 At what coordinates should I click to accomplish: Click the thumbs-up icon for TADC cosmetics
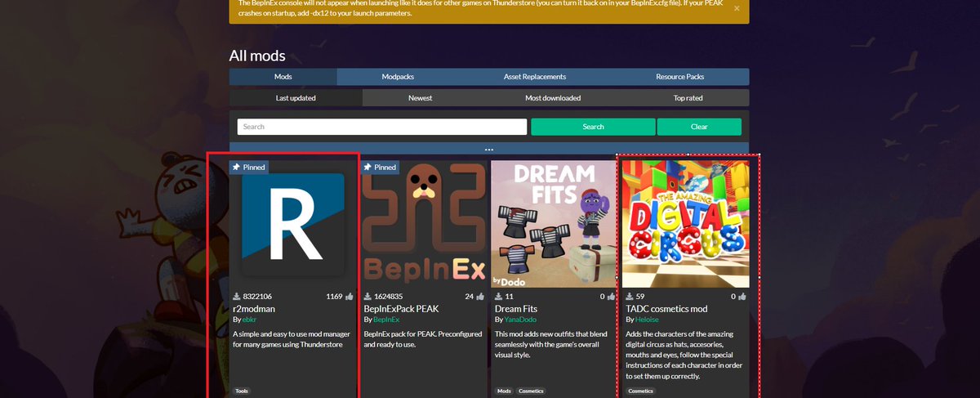point(742,297)
